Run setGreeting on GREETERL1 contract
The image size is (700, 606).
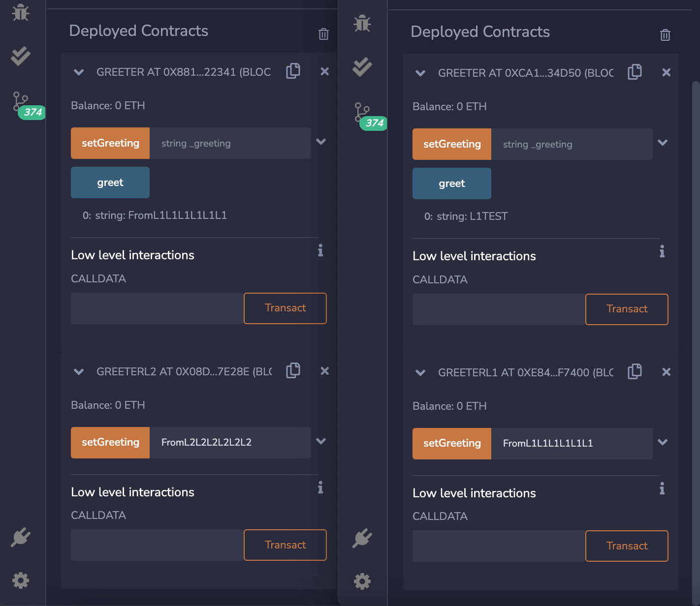tap(452, 444)
